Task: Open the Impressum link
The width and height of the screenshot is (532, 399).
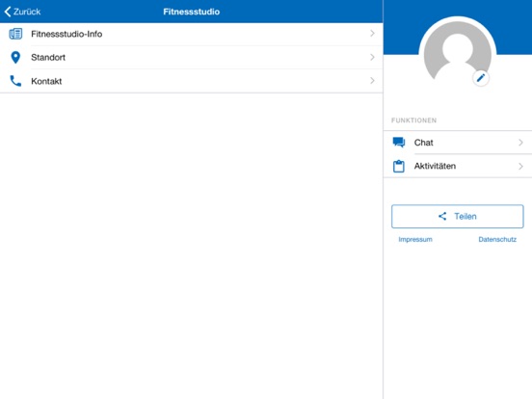Action: pyautogui.click(x=415, y=240)
